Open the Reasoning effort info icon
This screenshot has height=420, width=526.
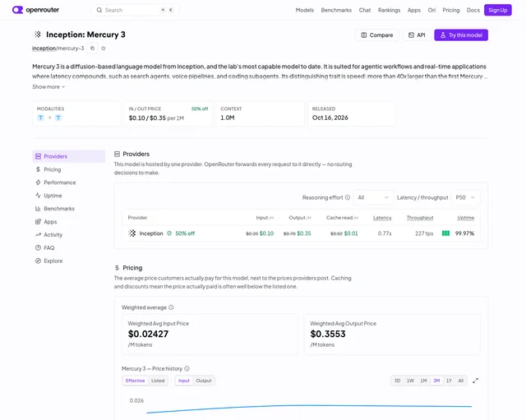348,197
